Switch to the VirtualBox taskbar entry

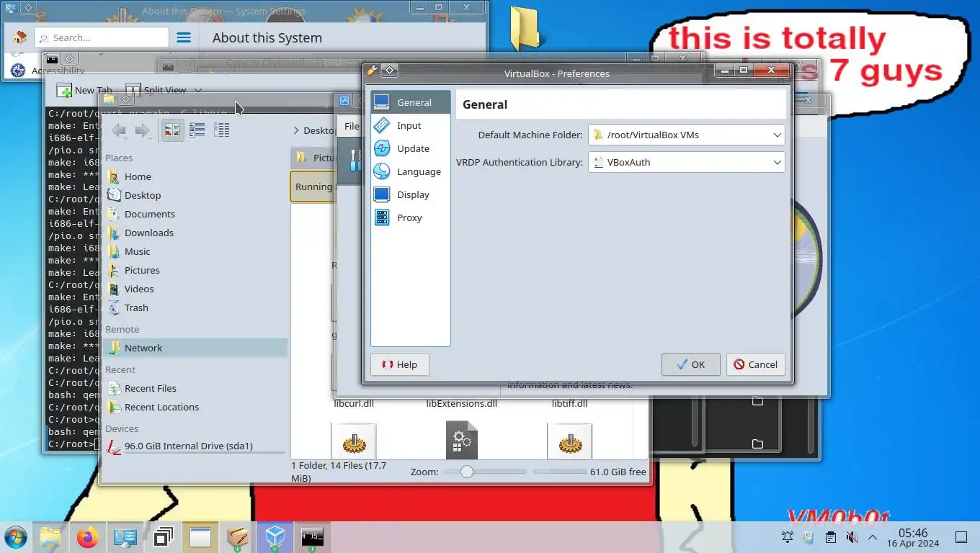coord(275,537)
